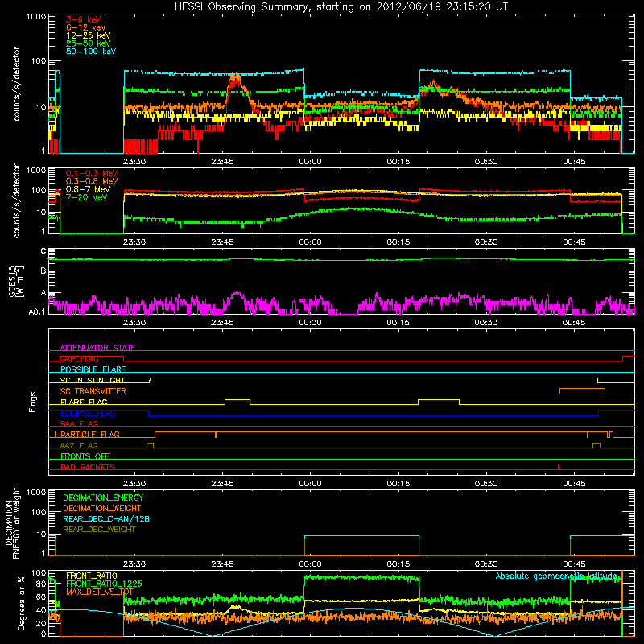Click the ATTENUATOR_STATE flag label
This screenshot has width=644, height=644.
click(97, 348)
